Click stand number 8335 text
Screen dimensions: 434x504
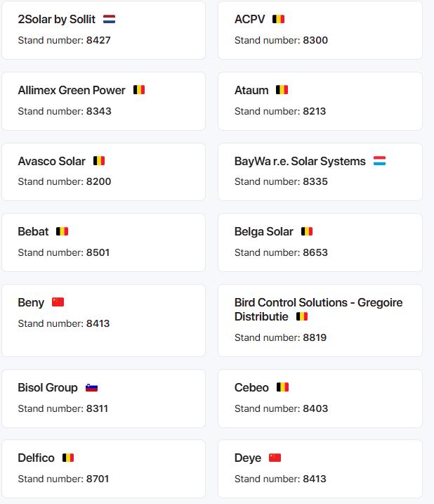(x=315, y=181)
